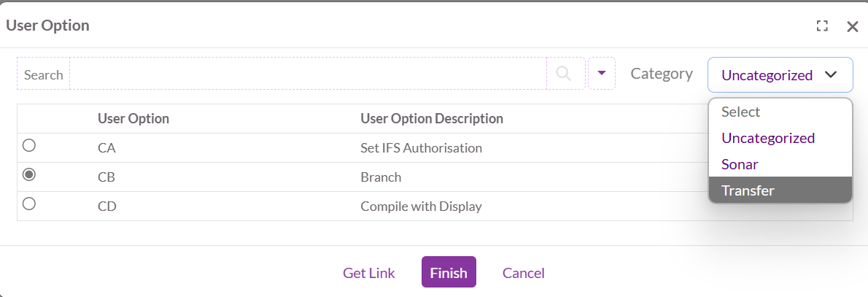Viewport: 868px width, 297px height.
Task: Click the Get Link link
Action: pos(369,273)
